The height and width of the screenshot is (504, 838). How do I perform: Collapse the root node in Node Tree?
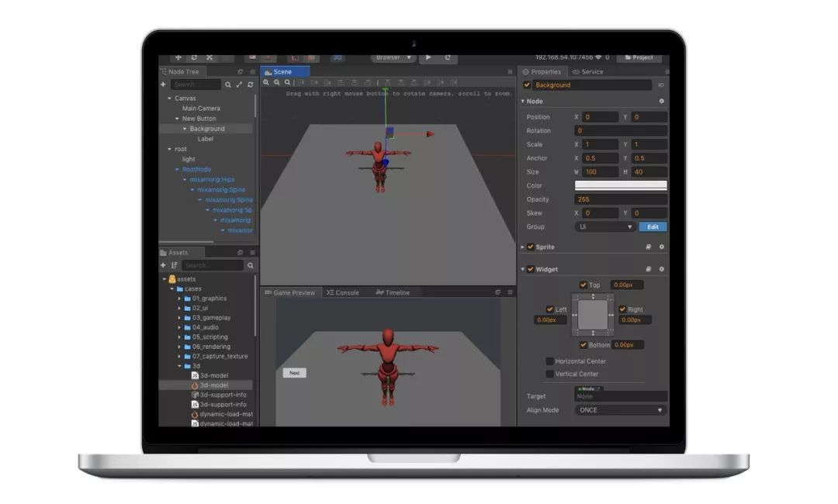169,149
